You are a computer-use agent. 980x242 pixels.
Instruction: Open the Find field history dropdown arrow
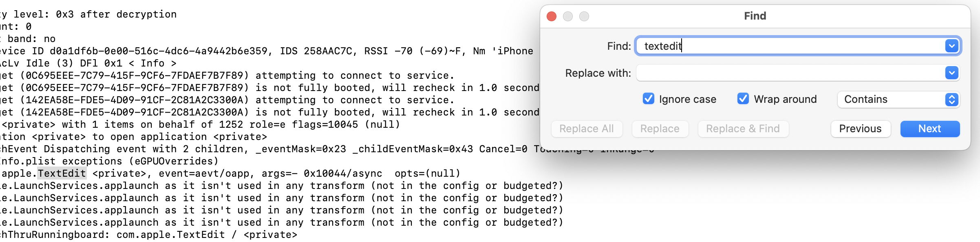click(951, 46)
